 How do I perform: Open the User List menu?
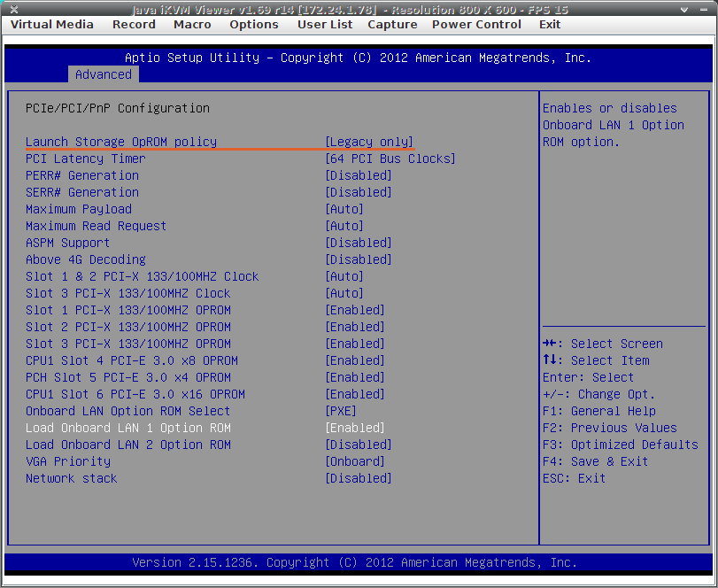point(325,24)
